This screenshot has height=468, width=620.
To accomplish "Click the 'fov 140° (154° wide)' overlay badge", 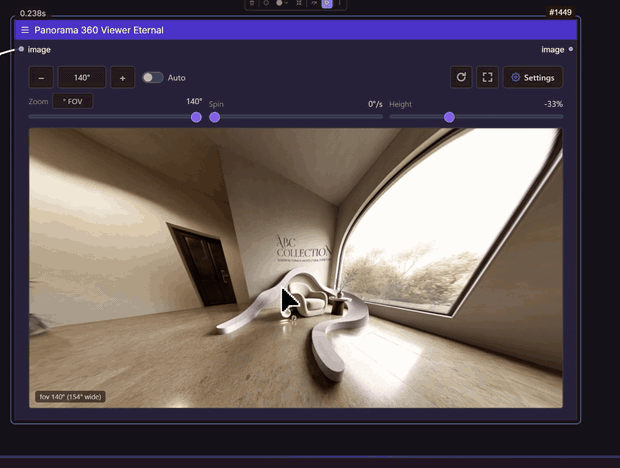I will tap(70, 396).
